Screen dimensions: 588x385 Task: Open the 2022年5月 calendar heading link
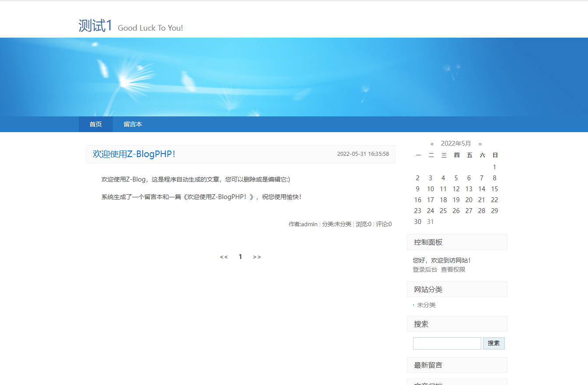456,143
